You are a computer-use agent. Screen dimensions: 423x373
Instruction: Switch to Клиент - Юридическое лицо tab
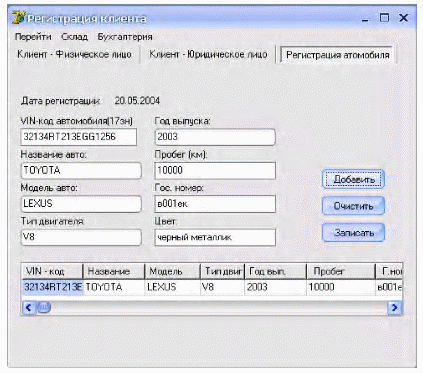(x=208, y=54)
